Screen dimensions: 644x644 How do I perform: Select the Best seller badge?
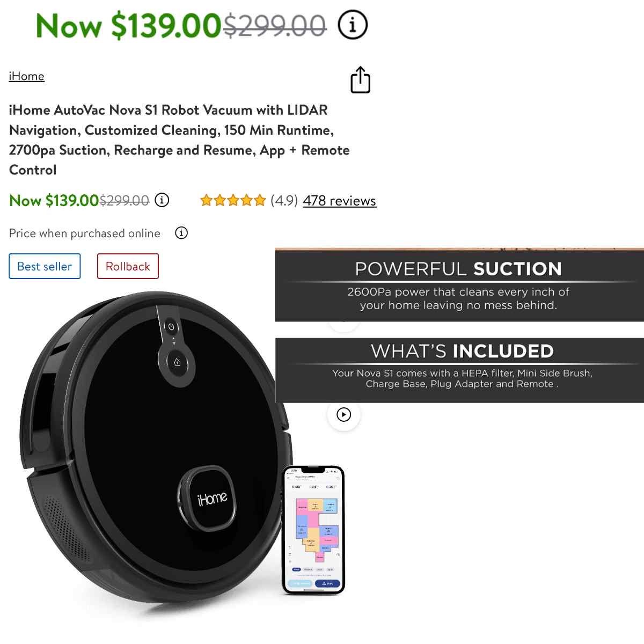click(x=45, y=266)
